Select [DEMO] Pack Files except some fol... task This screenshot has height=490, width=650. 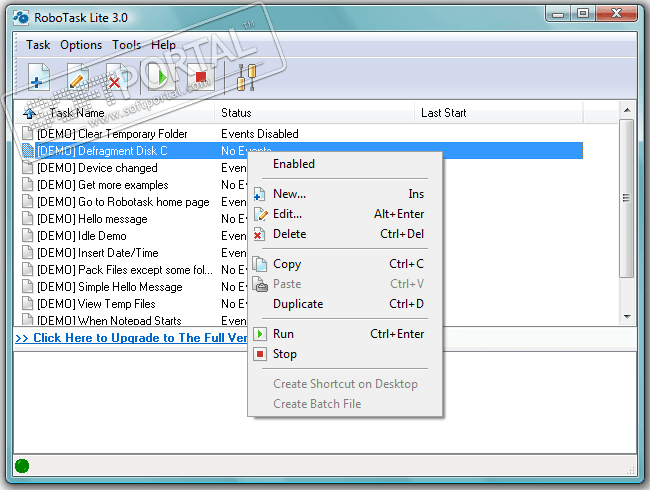click(x=125, y=270)
